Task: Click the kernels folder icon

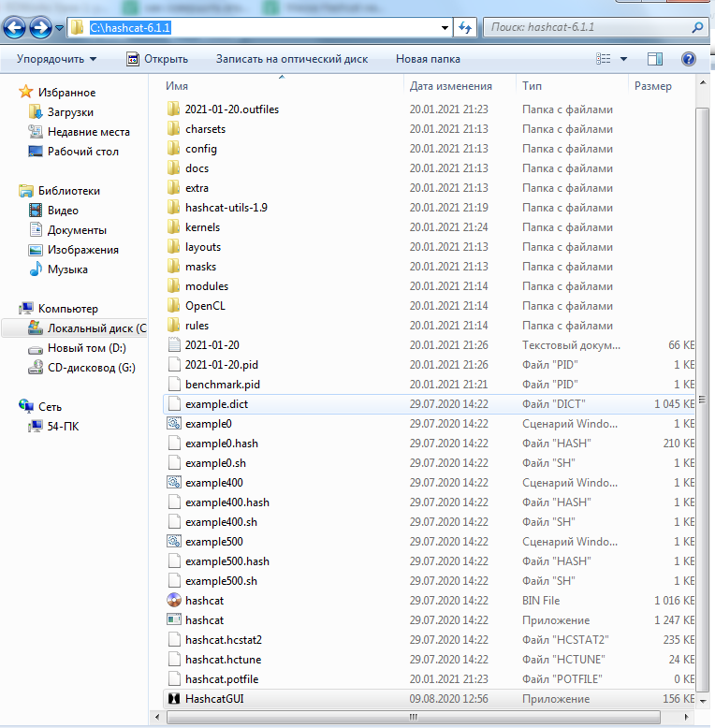Action: click(x=173, y=227)
